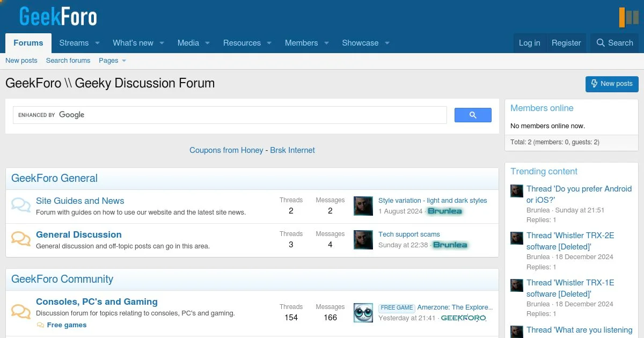Open the Streams nav item
Image resolution: width=644 pixels, height=338 pixels.
(x=74, y=43)
